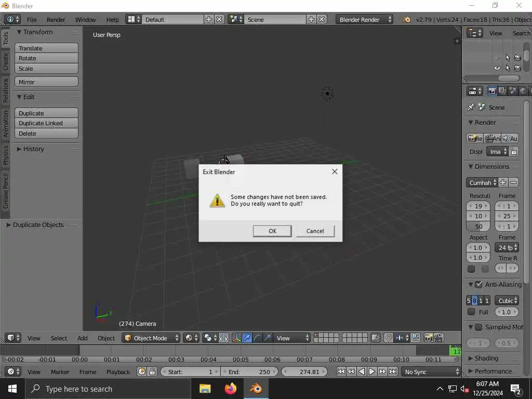The image size is (532, 399).
Task: Add a new screen layout beside Default
Action: click(209, 19)
